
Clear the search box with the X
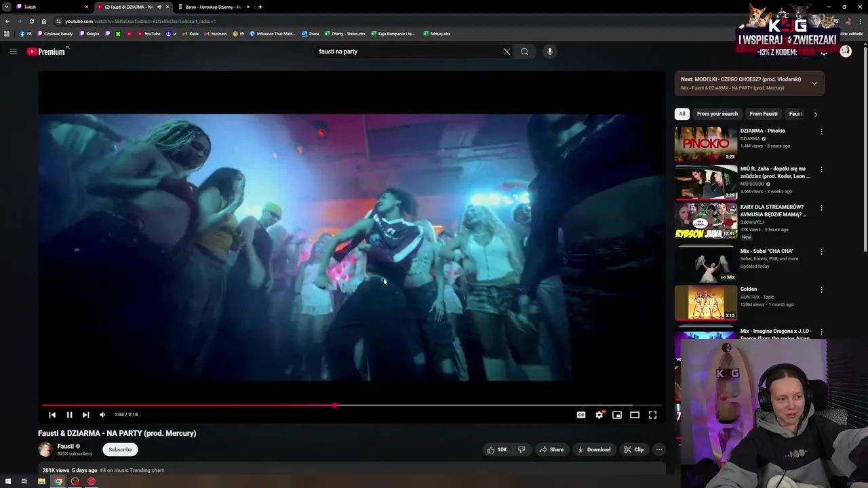point(507,52)
